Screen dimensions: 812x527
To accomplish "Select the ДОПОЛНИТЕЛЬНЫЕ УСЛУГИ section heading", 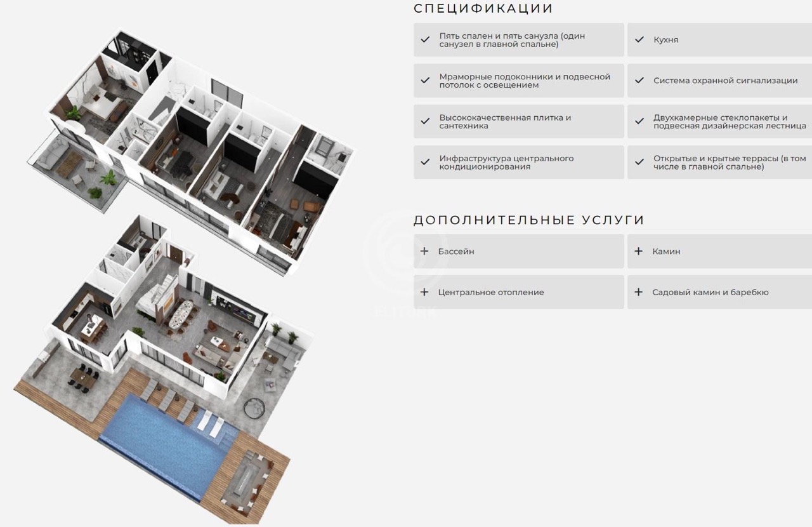I will click(x=528, y=220).
